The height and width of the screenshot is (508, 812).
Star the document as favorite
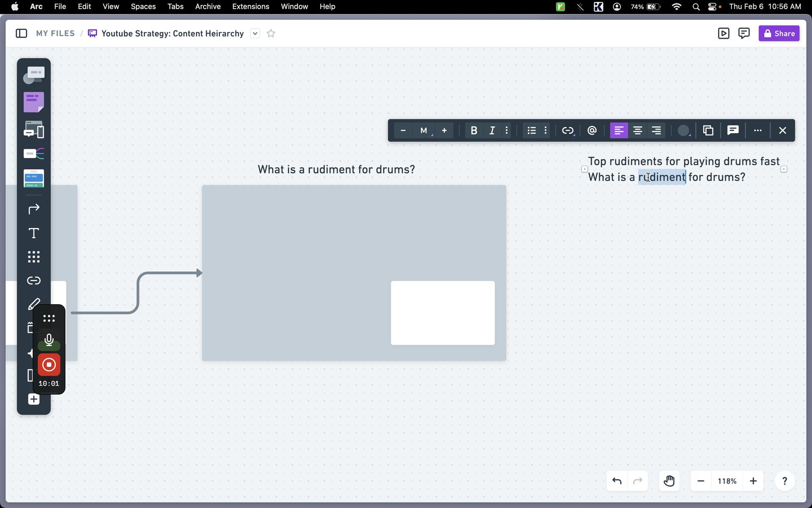[x=271, y=34]
